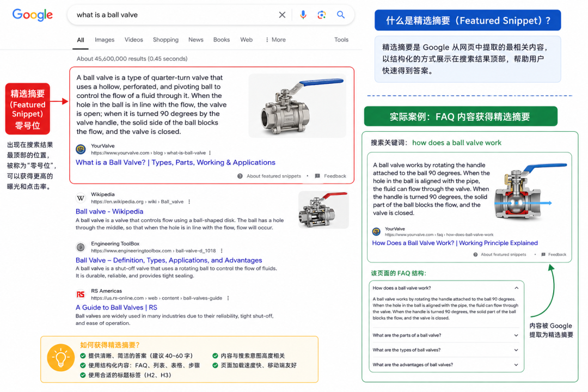This screenshot has width=588, height=392.
Task: Open options dots beside ball-valve-d_1018 URL
Action: (222, 250)
